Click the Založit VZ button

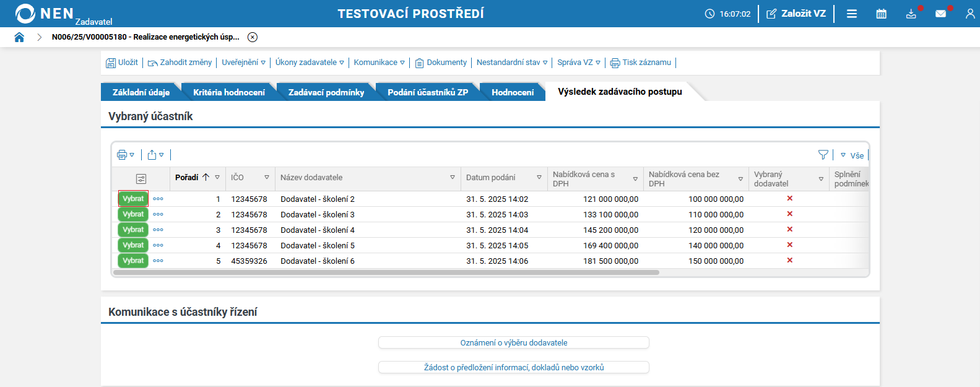pos(796,14)
